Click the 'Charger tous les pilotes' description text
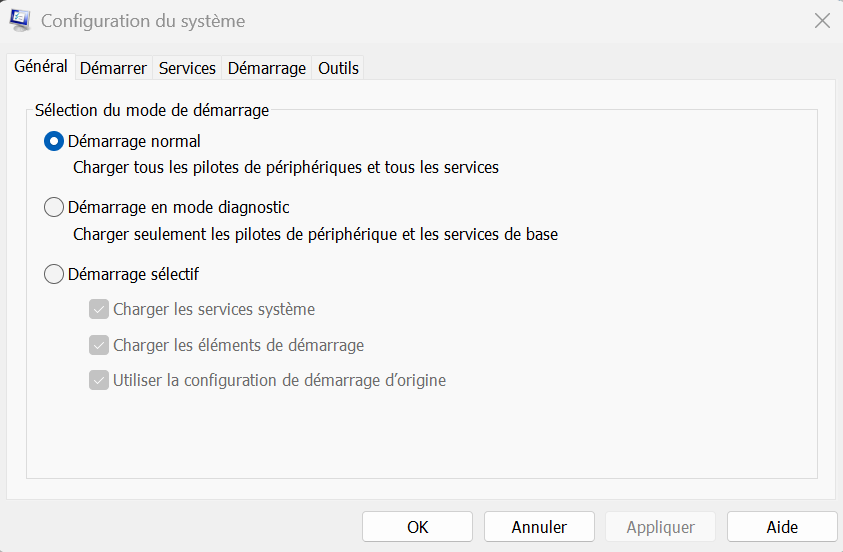 (286, 168)
